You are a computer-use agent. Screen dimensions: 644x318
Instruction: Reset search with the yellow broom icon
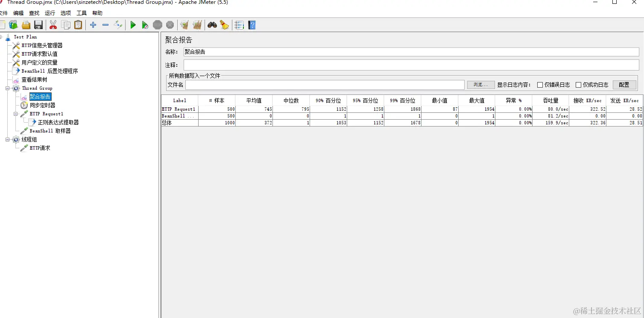[x=225, y=25]
